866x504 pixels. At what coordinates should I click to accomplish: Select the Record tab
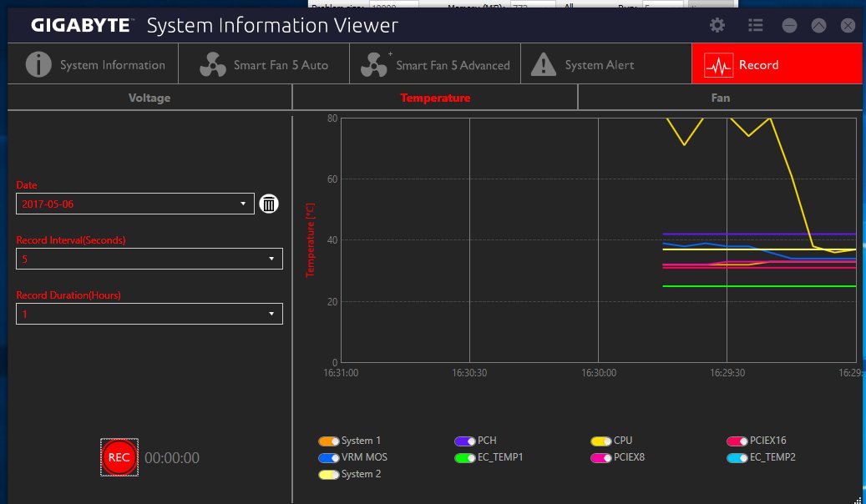tap(777, 65)
